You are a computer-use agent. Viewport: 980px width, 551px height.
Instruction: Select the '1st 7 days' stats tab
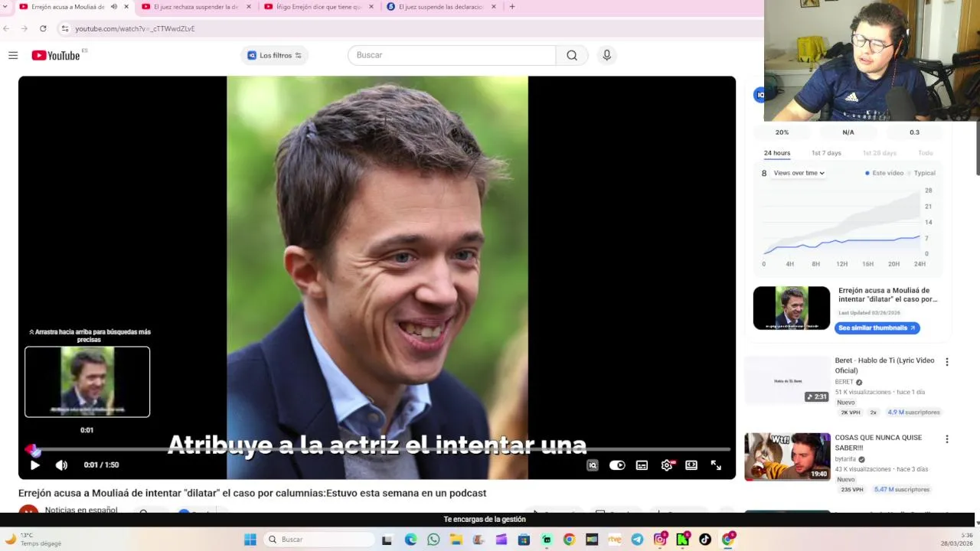point(826,153)
